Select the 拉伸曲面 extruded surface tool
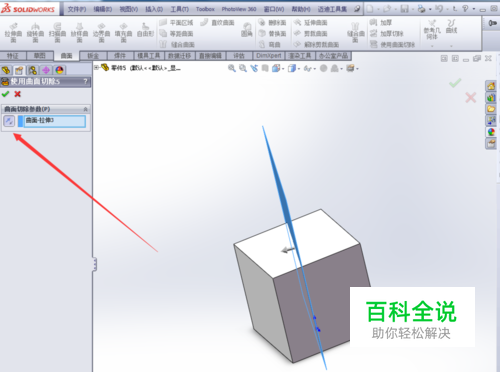Viewport: 500px width, 372px height. pyautogui.click(x=13, y=32)
